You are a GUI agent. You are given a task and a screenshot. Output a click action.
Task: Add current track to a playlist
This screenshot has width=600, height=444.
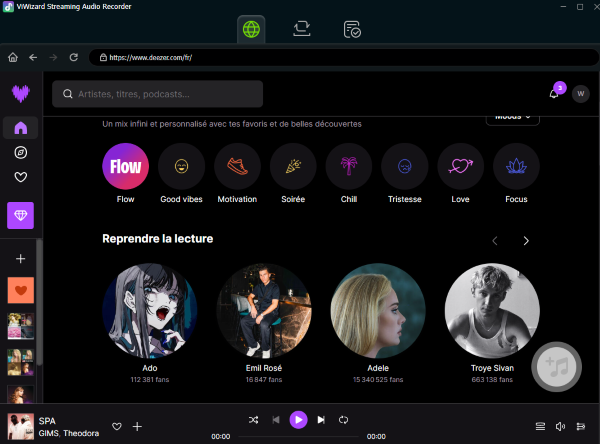pyautogui.click(x=137, y=426)
